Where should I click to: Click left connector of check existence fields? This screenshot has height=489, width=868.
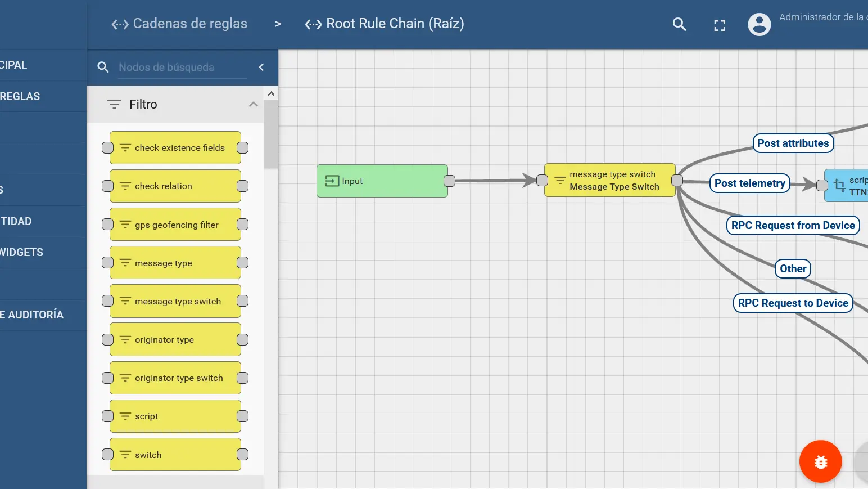pos(107,148)
